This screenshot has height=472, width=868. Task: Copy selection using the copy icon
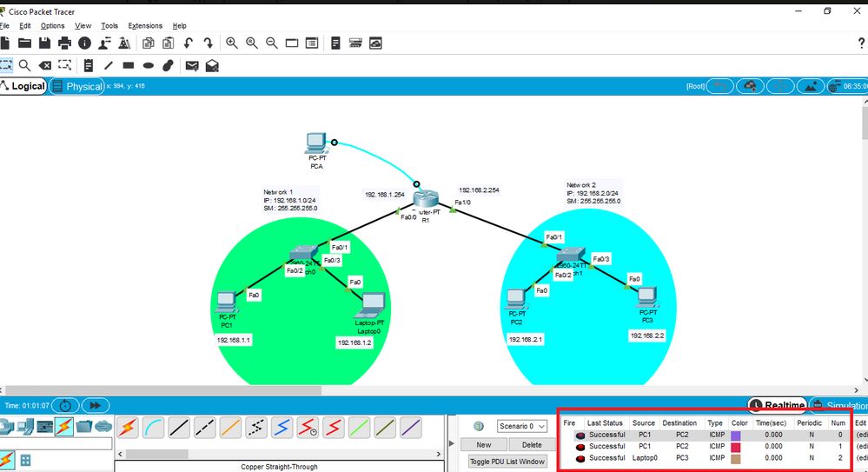(x=148, y=43)
